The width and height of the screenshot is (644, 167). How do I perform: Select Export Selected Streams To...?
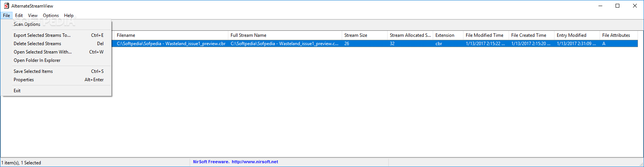pos(57,35)
